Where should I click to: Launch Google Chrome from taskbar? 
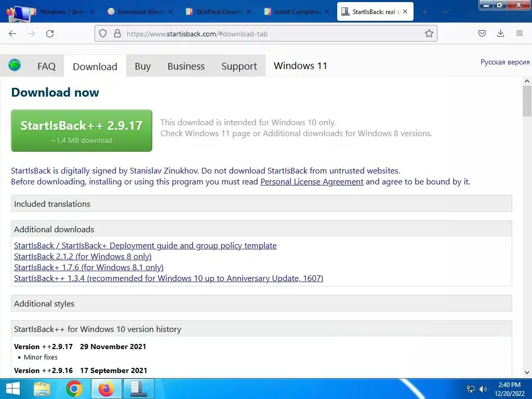[x=74, y=389]
